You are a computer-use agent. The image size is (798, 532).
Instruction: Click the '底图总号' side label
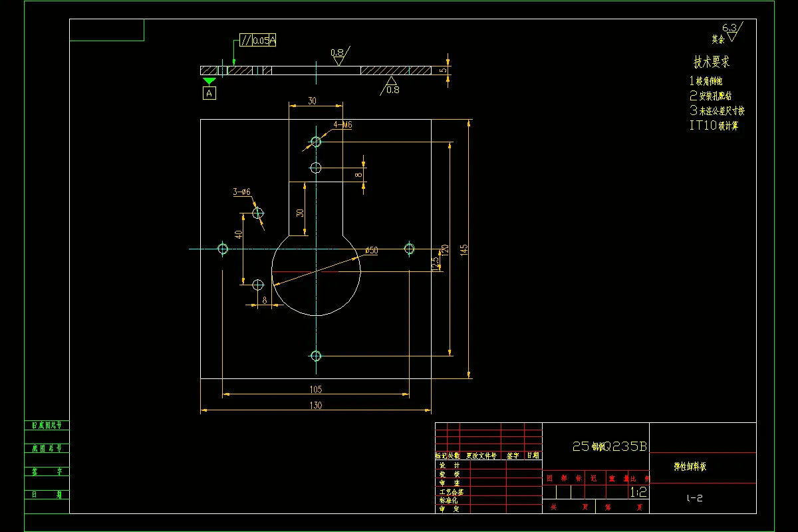[x=47, y=448]
